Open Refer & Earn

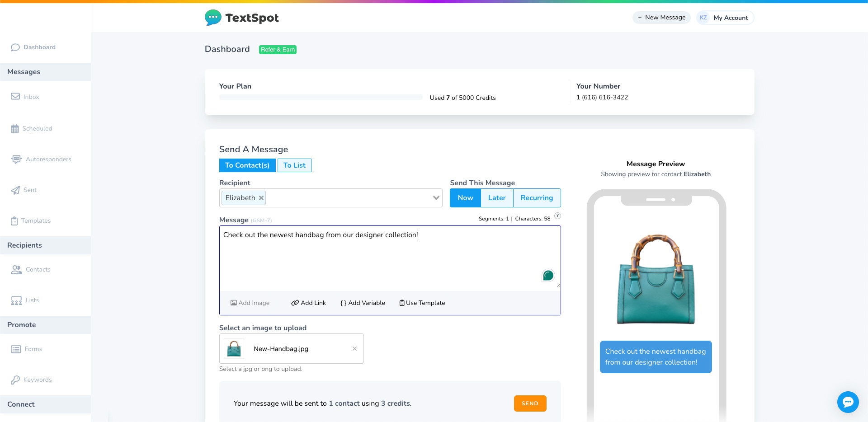click(277, 49)
